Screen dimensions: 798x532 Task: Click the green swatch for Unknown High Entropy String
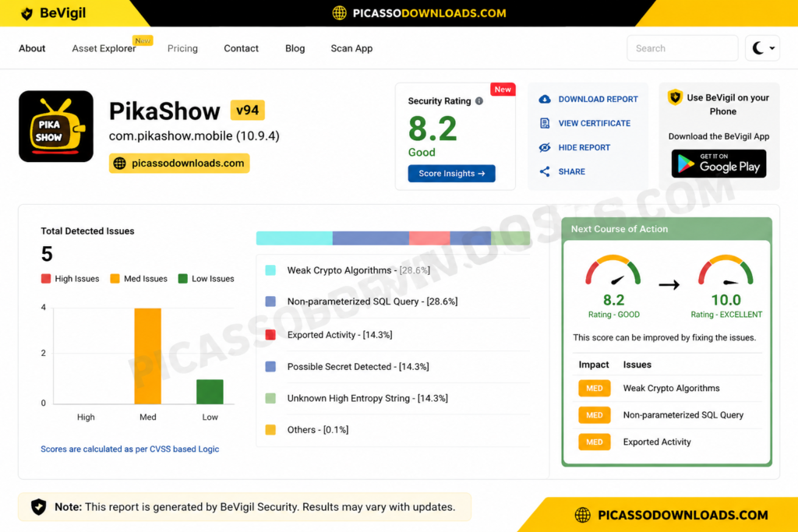tap(270, 398)
